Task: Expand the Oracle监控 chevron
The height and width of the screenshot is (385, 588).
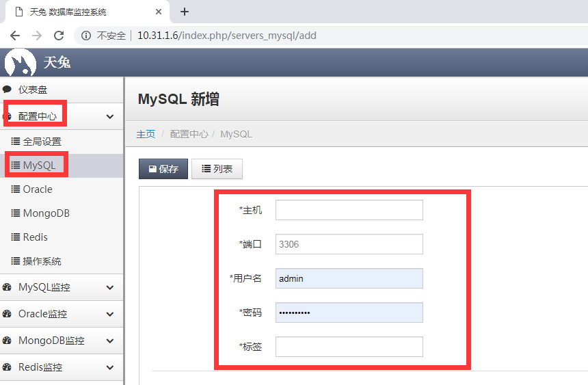Action: [110, 315]
